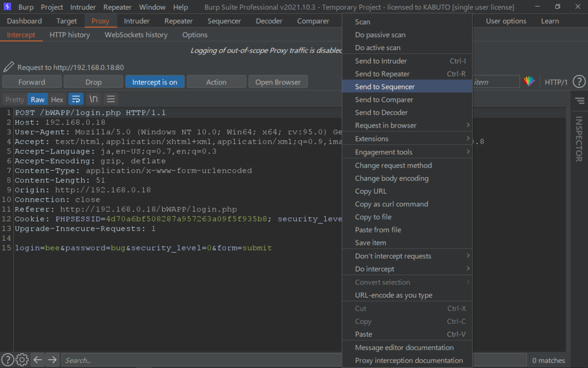Open the Intruder menu in menu bar

point(83,7)
